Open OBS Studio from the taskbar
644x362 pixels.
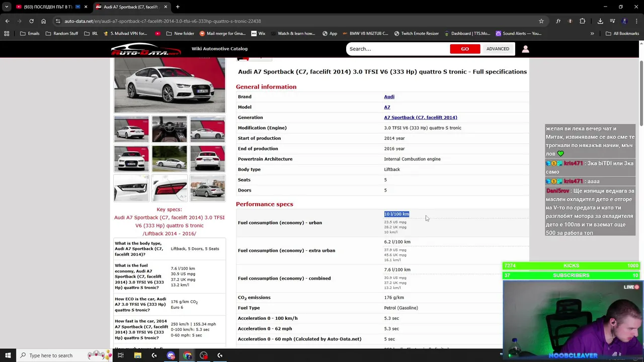(x=204, y=355)
